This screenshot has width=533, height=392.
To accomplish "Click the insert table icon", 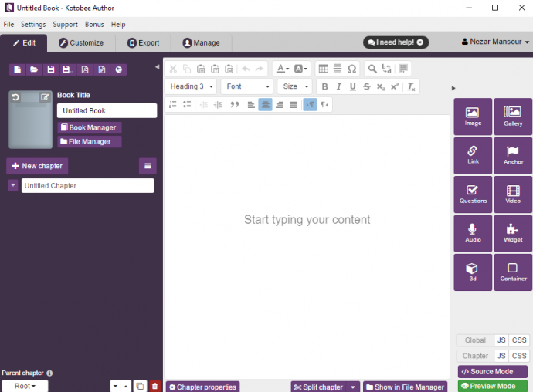I will 324,69.
